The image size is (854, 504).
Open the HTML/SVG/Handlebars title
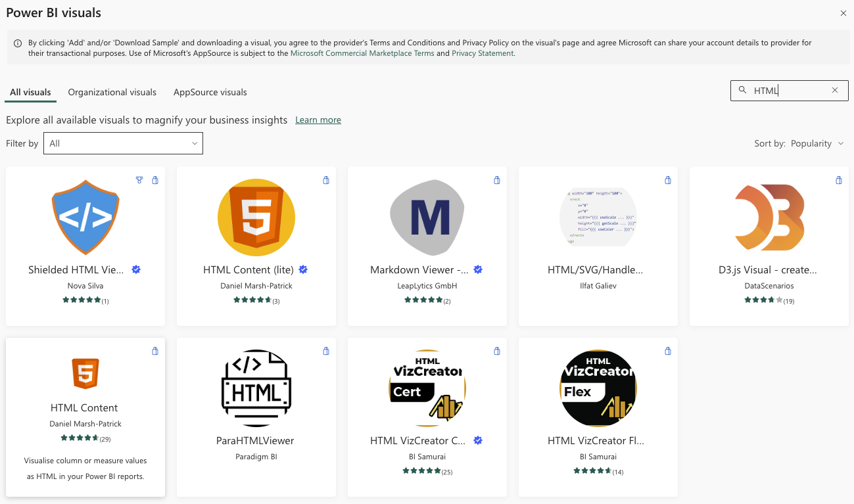[x=596, y=269]
